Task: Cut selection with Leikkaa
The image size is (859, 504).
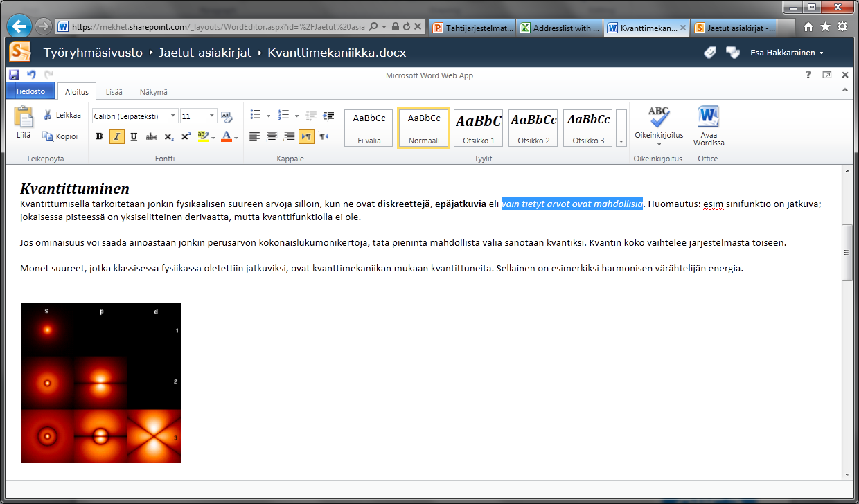Action: click(x=62, y=115)
